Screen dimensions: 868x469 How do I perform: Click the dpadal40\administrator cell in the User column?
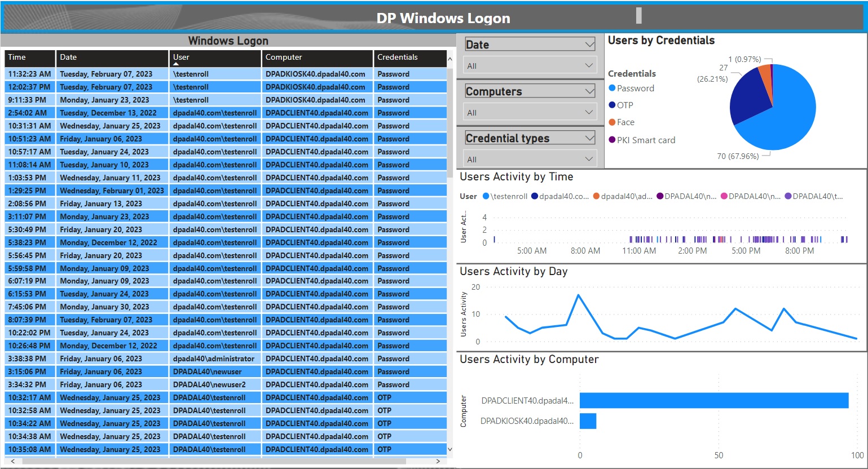pos(214,359)
